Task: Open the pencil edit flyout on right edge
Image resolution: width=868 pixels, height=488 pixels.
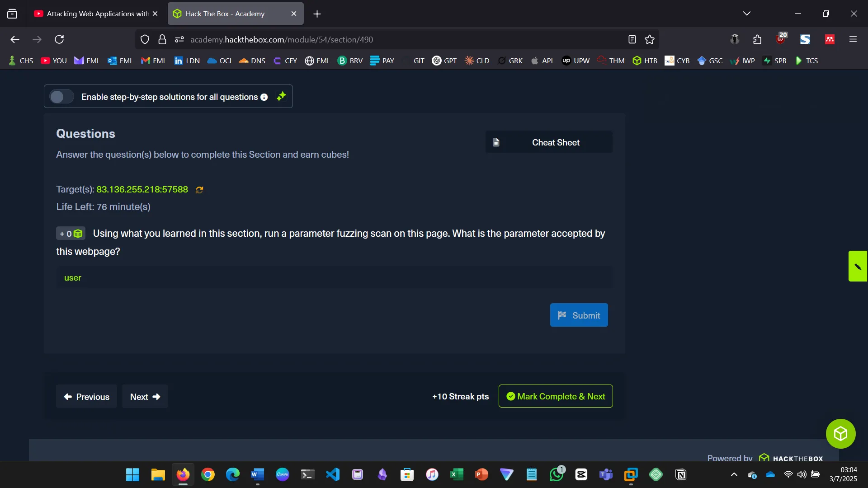Action: [x=858, y=266]
